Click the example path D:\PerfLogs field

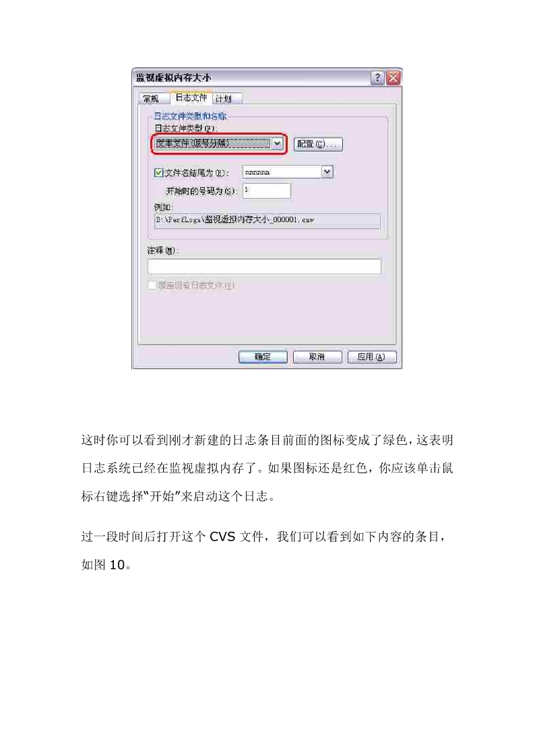[x=267, y=220]
